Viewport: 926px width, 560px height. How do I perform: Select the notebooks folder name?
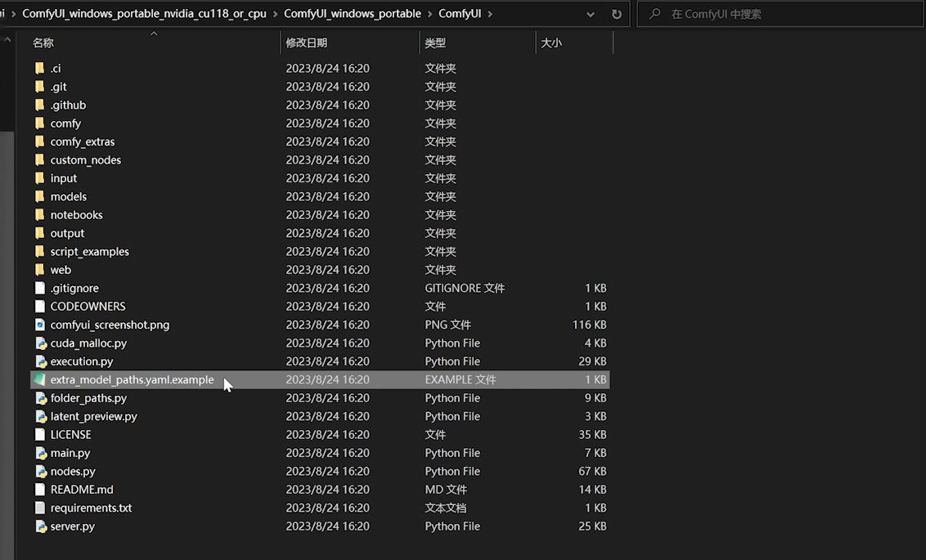pos(77,215)
